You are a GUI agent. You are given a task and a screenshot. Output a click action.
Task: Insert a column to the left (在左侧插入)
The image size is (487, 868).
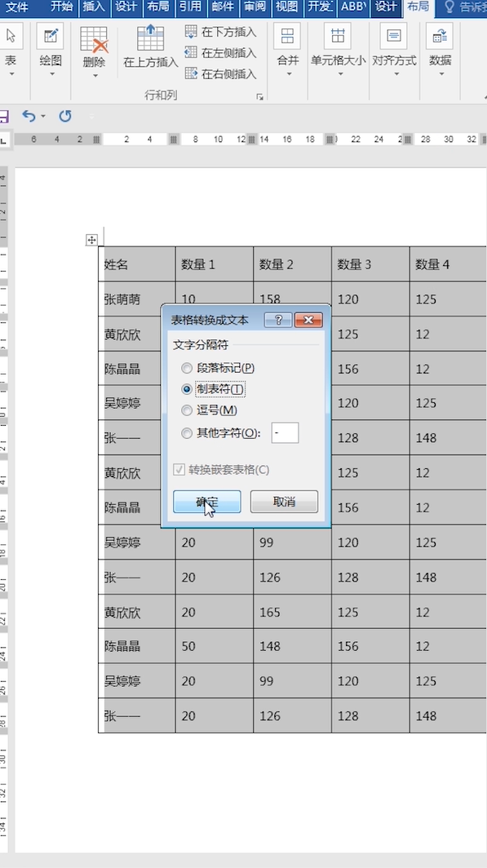[x=220, y=52]
